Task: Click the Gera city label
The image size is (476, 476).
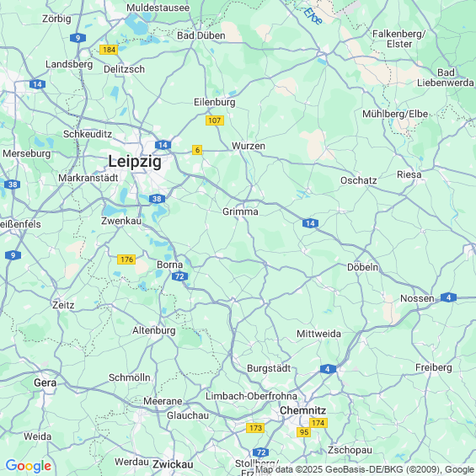Action: 45,382
